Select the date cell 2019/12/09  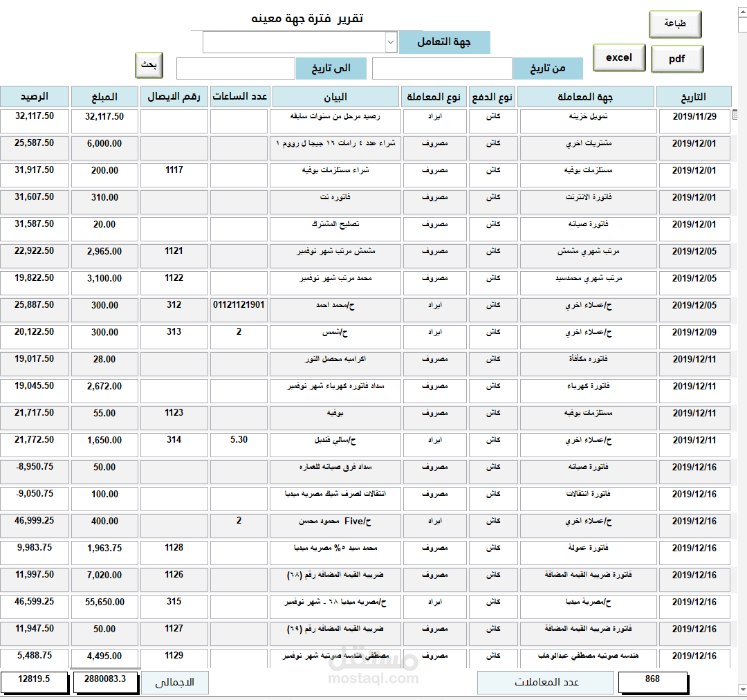click(x=694, y=337)
